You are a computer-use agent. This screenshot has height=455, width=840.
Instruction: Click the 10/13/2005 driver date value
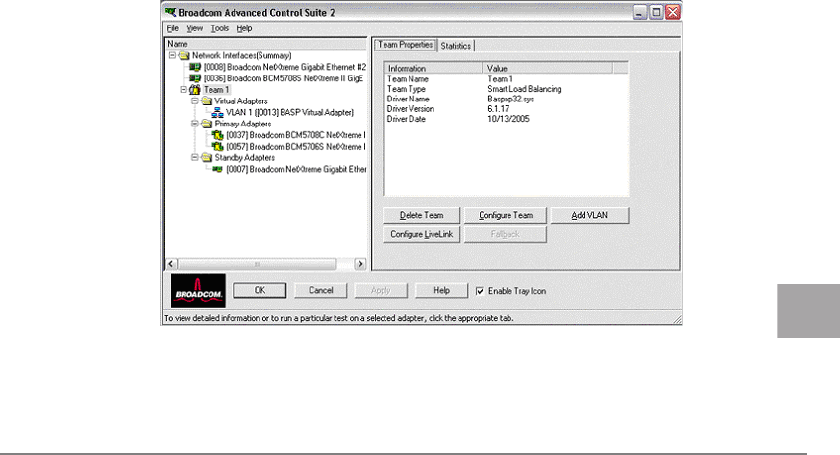(x=508, y=119)
